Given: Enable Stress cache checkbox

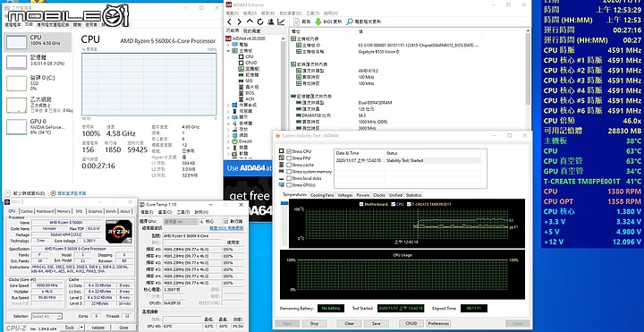Looking at the screenshot, I should tap(289, 165).
